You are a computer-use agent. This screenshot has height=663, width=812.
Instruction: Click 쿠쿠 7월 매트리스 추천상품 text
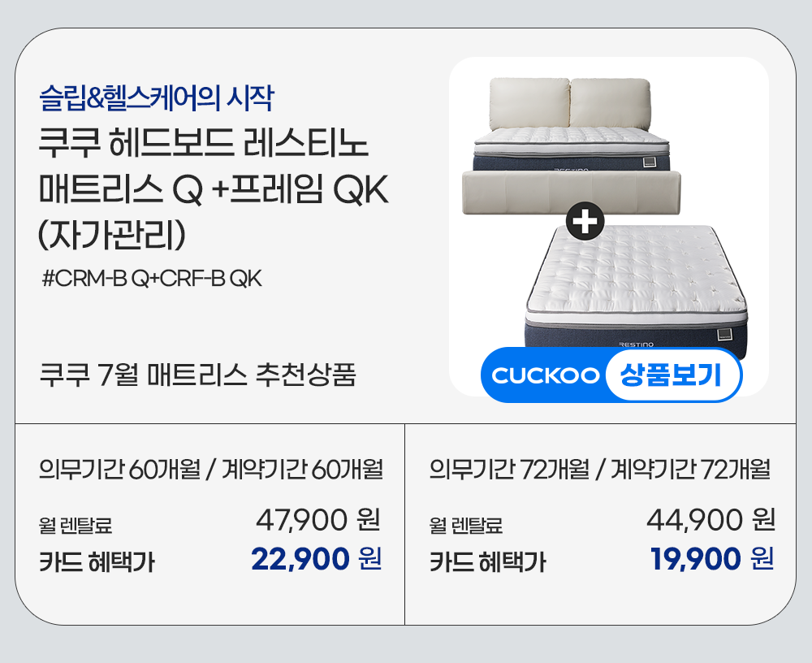(197, 376)
